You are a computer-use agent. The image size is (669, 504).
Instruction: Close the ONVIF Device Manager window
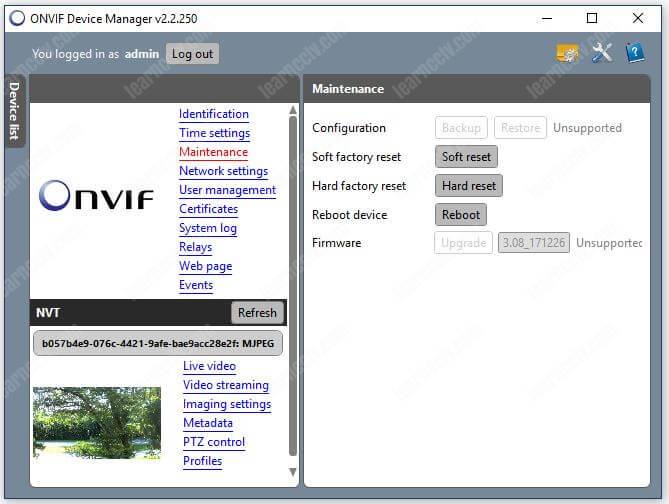[638, 18]
